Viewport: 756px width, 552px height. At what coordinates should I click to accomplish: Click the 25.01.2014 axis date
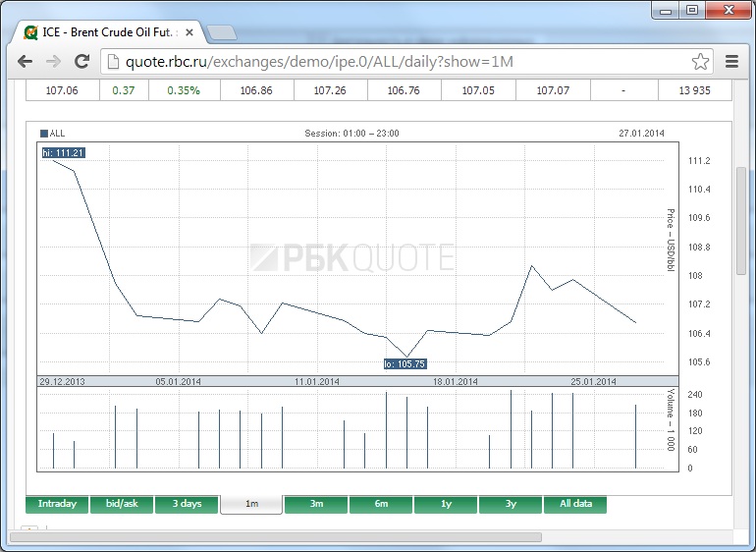(594, 382)
